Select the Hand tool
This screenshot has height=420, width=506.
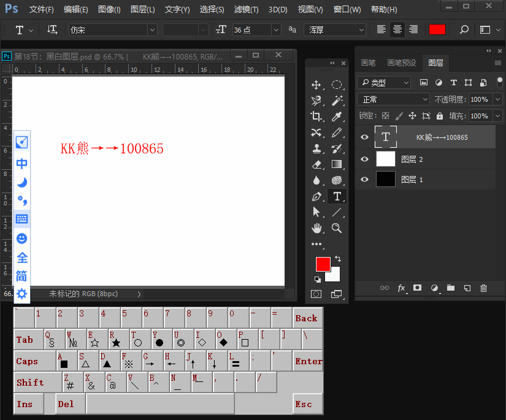[x=316, y=228]
